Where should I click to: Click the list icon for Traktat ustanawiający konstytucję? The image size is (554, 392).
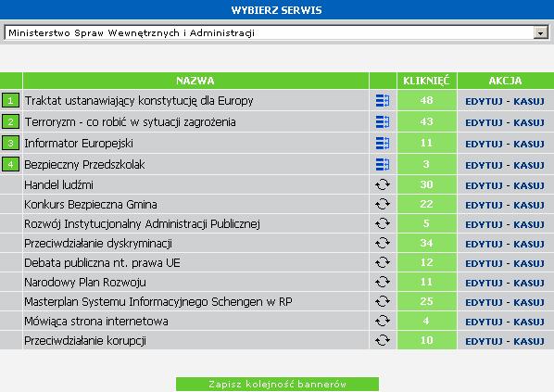pyautogui.click(x=383, y=101)
